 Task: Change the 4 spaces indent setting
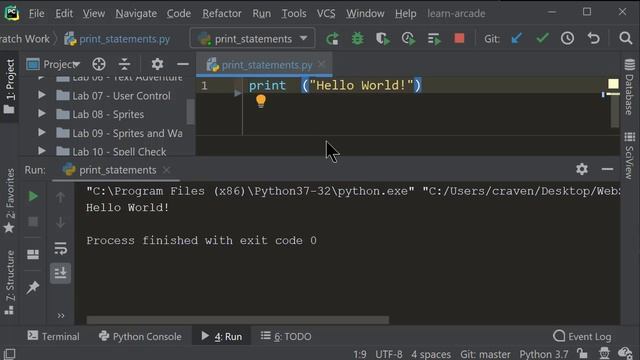pos(431,354)
